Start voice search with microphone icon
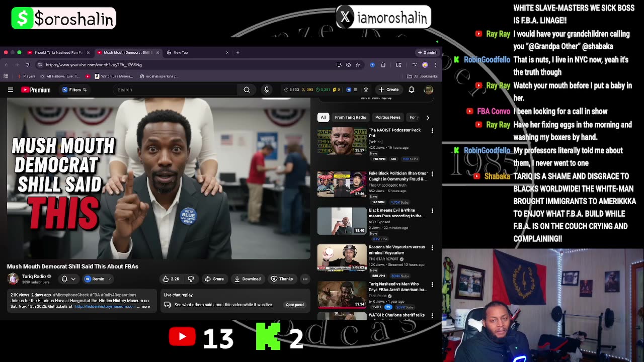The image size is (644, 362). click(x=267, y=89)
